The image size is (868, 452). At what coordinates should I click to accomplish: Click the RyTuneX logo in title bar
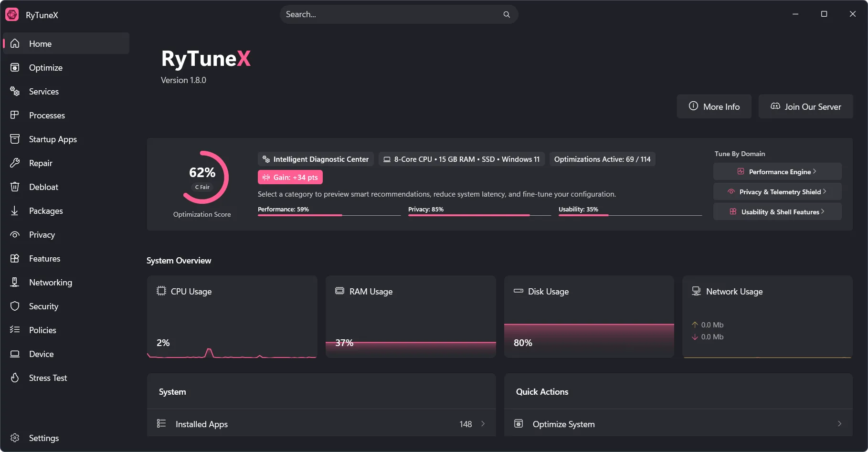(x=12, y=15)
